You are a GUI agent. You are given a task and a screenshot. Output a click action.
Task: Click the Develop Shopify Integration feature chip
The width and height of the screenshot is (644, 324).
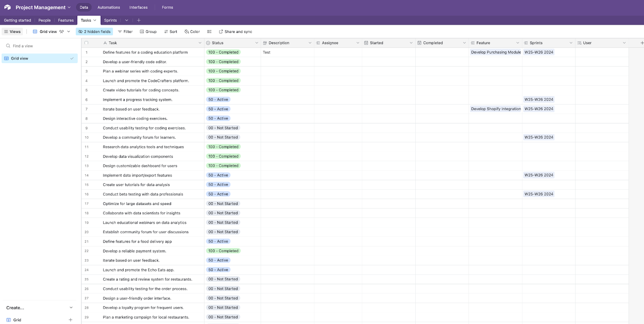click(x=496, y=109)
